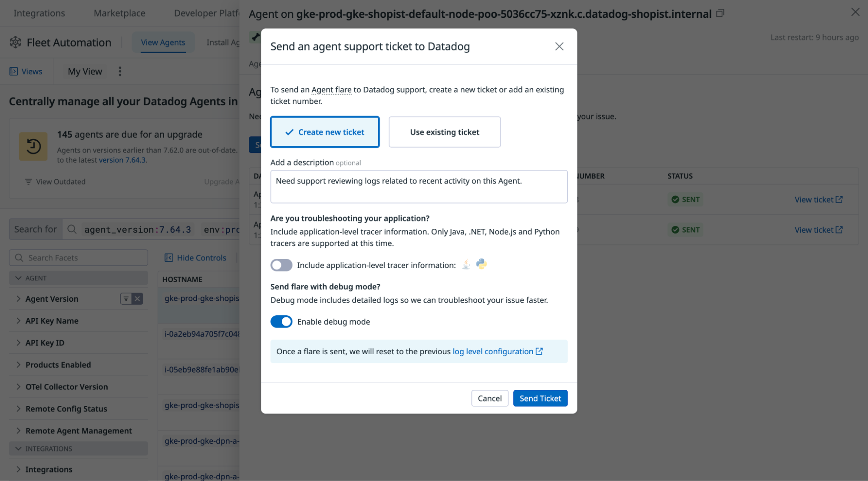Viewport: 868px width, 481px height.
Task: Close the support ticket dialog
Action: (559, 46)
